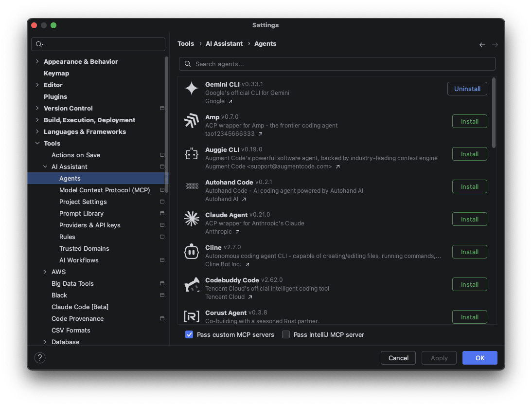Collapse the AI Assistant tree node
The width and height of the screenshot is (532, 406).
coord(45,167)
